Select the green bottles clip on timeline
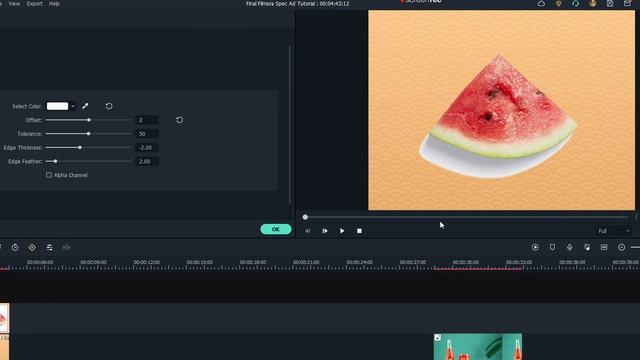The image size is (640, 360). coord(478,347)
